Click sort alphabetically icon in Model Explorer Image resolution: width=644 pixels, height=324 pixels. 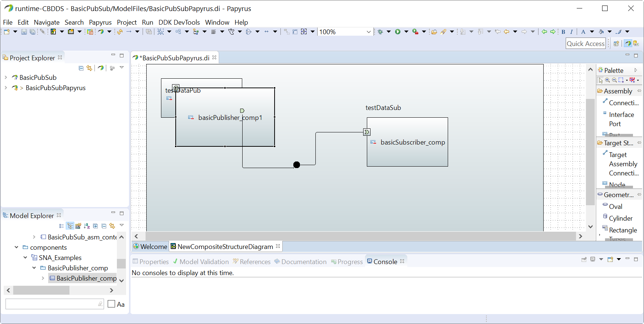pos(87,226)
